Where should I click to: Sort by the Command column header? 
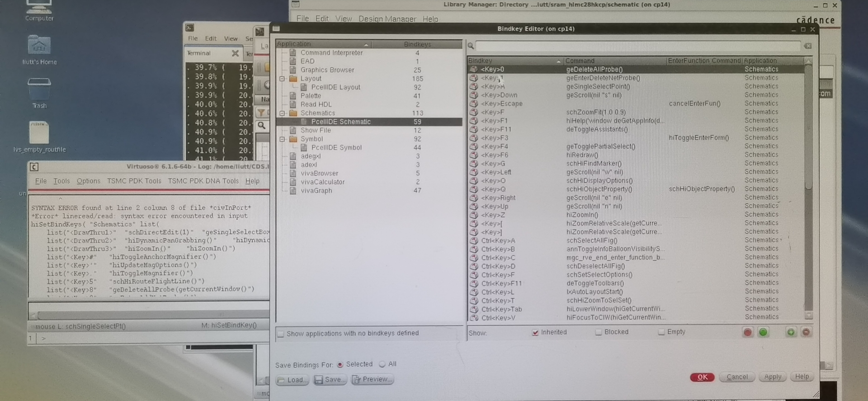pos(615,61)
